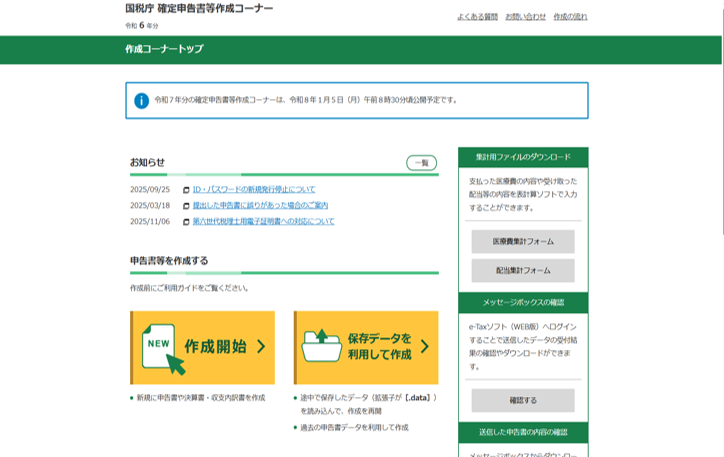
Task: Click the icon beside 第六世代税理士用電子証明書 news item
Action: [x=186, y=222]
